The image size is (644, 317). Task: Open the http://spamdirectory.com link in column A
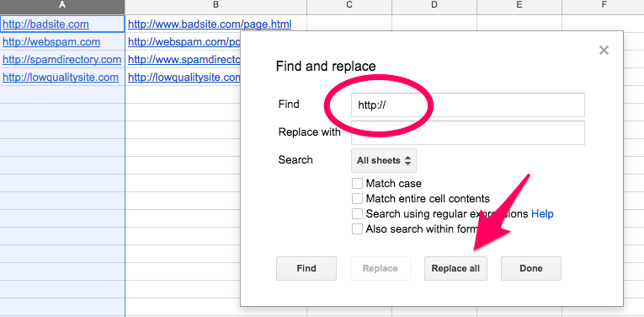pos(62,60)
